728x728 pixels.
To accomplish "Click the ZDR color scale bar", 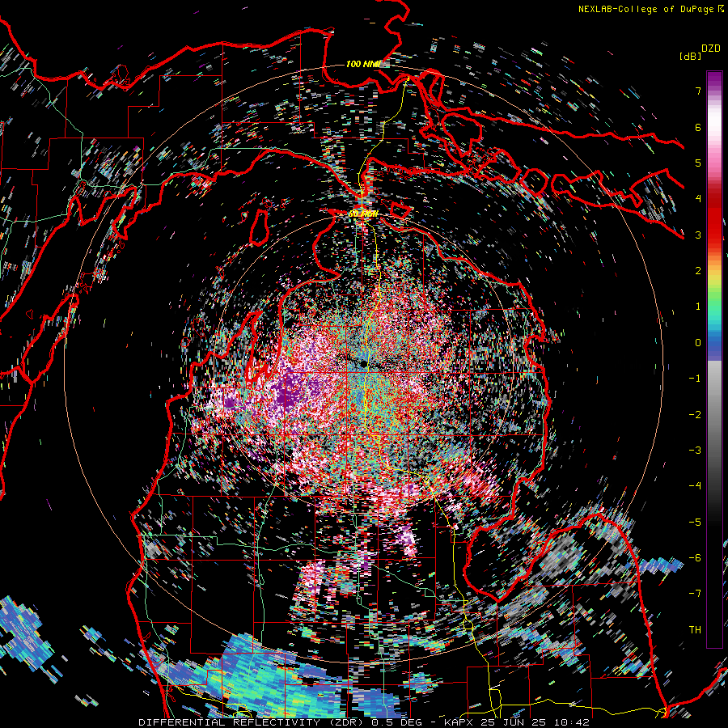I will pyautogui.click(x=714, y=359).
